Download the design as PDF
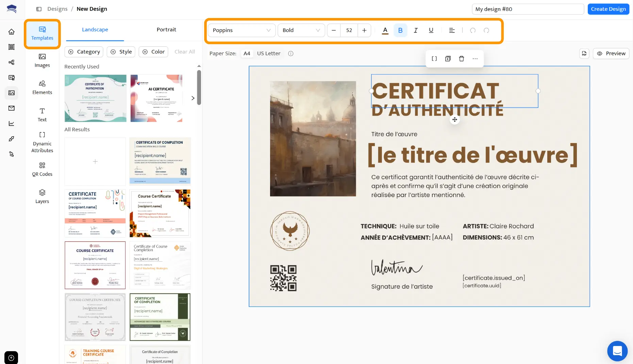This screenshot has width=633, height=364. pos(584,53)
